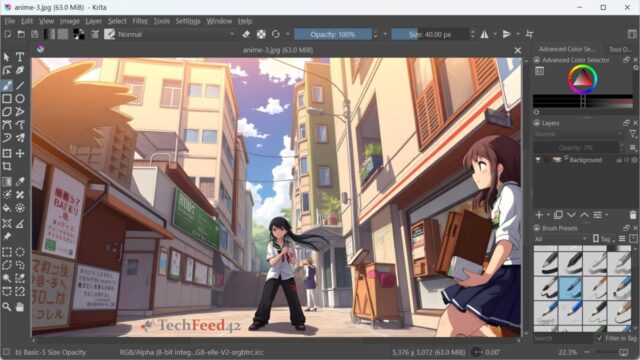
Task: Toggle Filter in Tag checkbox
Action: [599, 338]
